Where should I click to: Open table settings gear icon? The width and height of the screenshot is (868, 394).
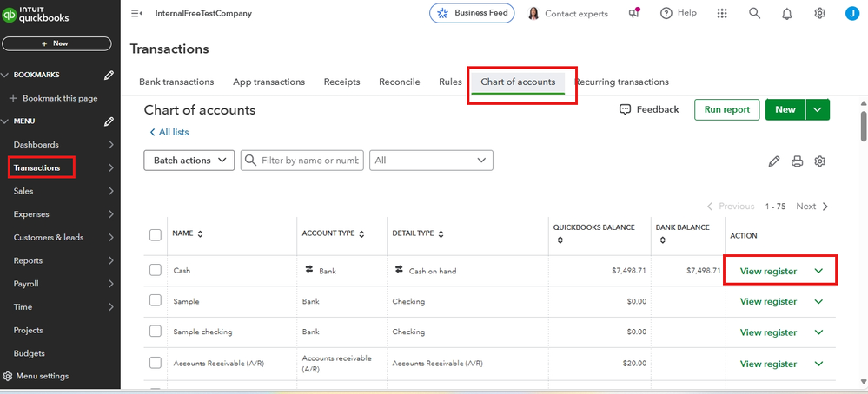point(819,161)
